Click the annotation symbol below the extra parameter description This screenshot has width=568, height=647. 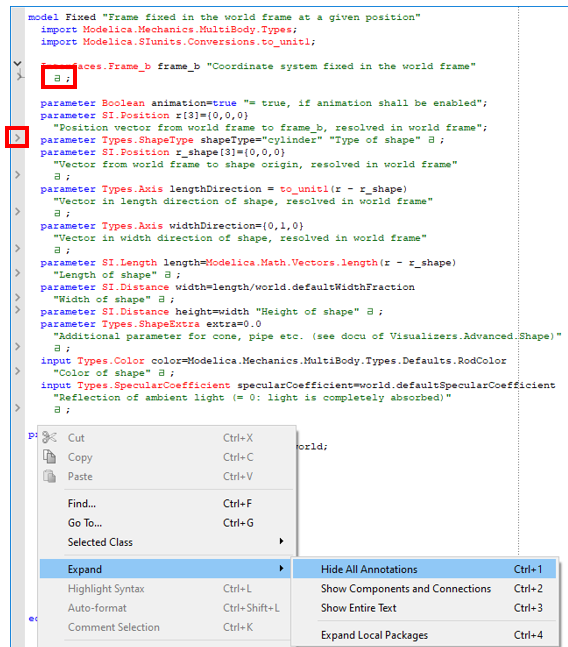(x=57, y=348)
